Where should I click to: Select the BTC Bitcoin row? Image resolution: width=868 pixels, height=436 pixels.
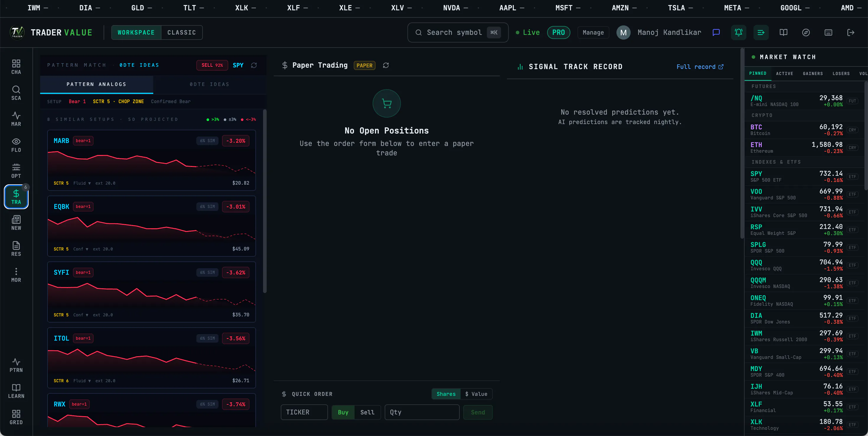coord(804,130)
